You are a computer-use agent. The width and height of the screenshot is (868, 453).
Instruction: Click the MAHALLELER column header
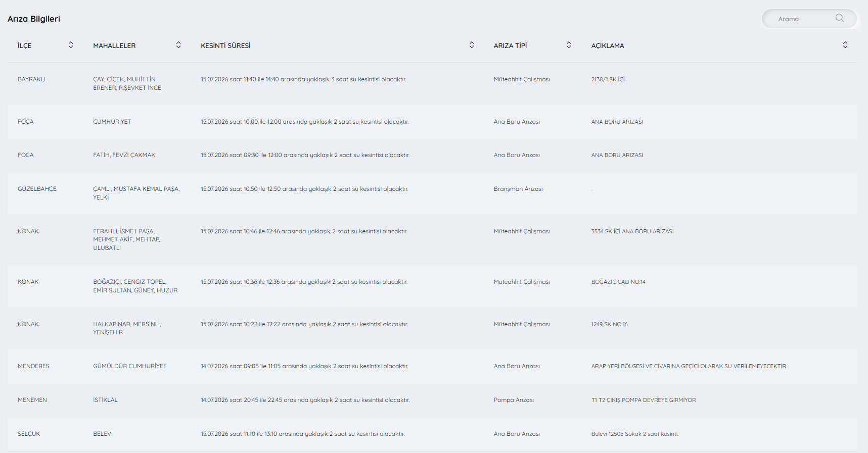point(114,45)
